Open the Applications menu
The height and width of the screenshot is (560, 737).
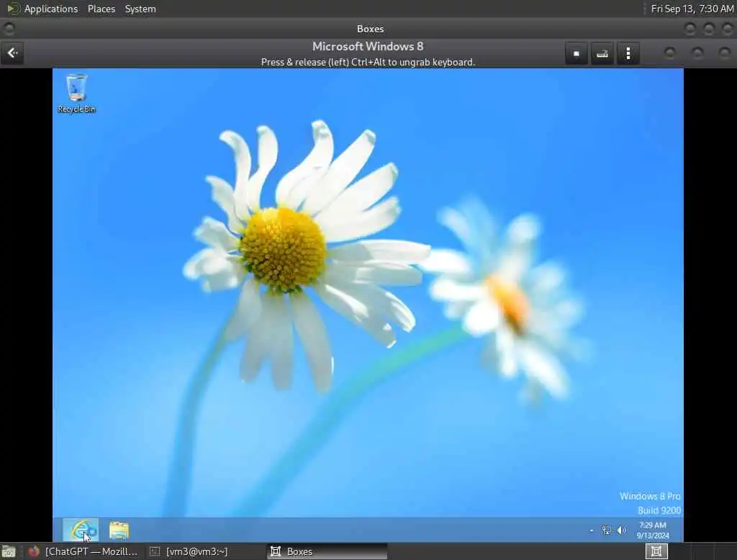[51, 9]
